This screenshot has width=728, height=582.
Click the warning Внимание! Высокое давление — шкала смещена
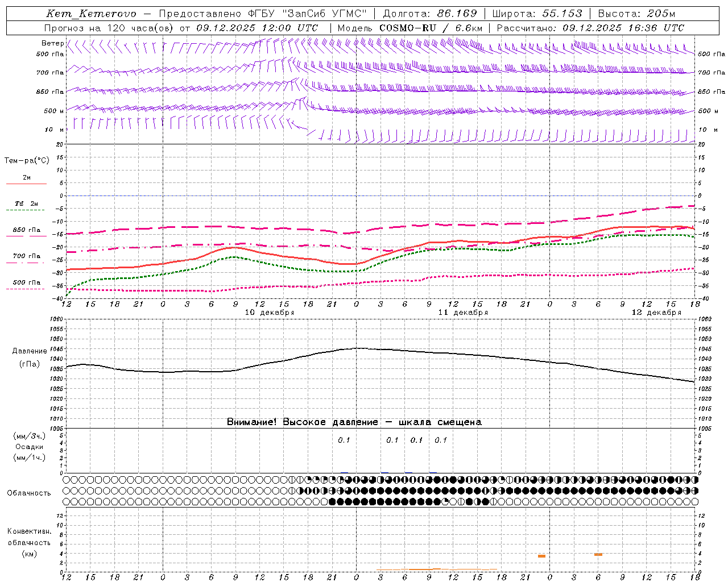tap(354, 422)
